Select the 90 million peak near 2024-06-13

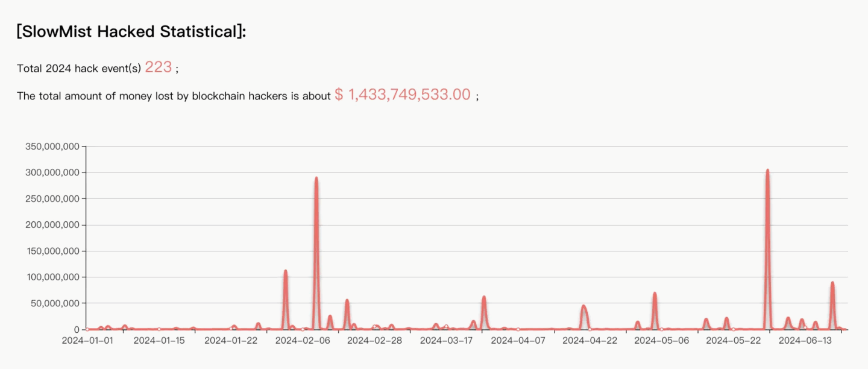click(832, 283)
